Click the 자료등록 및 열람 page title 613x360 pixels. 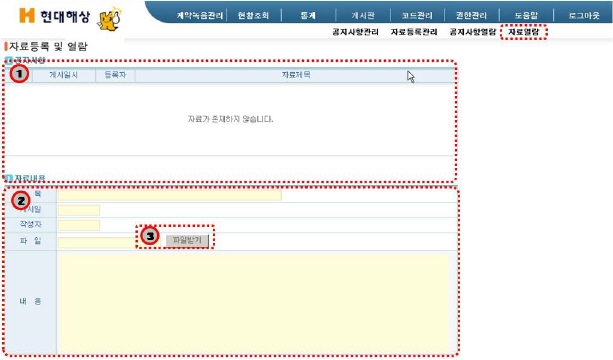tap(48, 47)
